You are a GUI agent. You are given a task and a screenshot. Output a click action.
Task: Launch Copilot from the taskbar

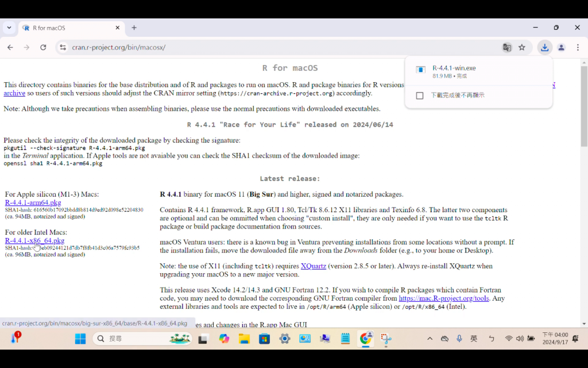pos(224,339)
